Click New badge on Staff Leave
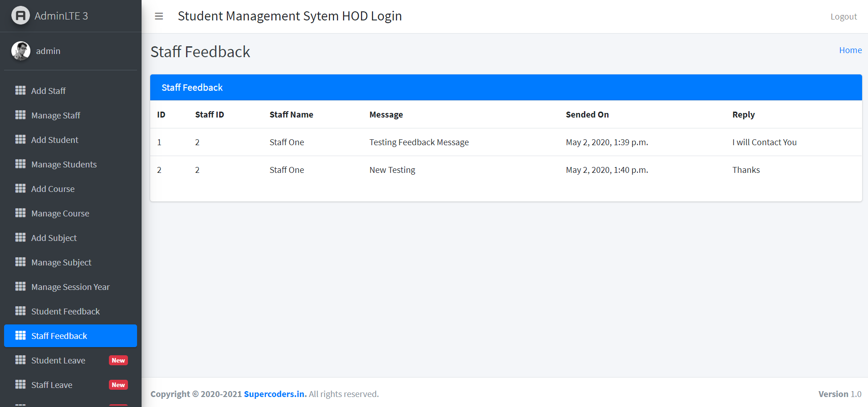868x407 pixels. tap(118, 385)
